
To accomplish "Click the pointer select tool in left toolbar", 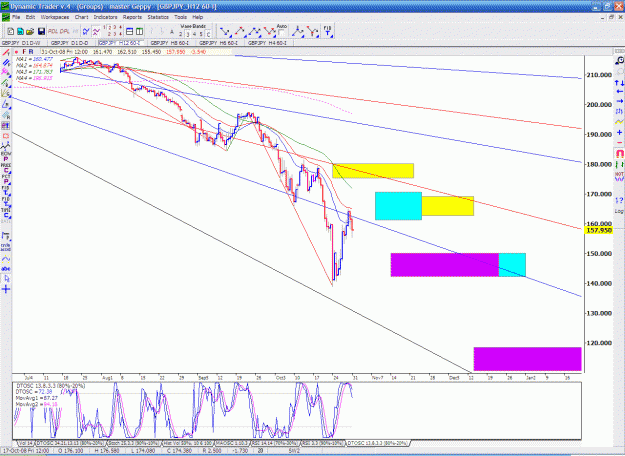I will 6,279.
